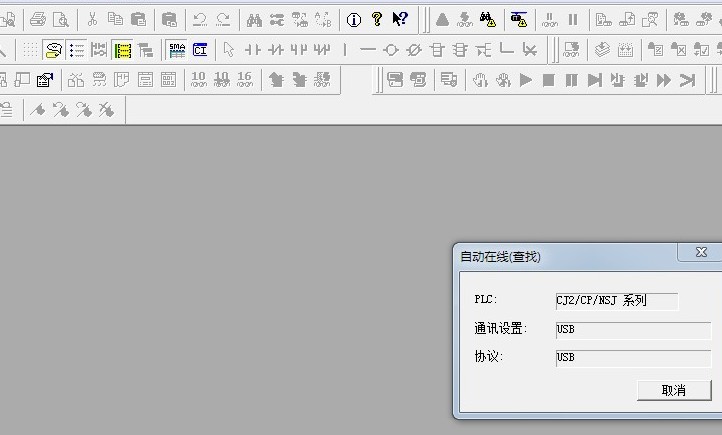Toggle the yellow-green I/O list view icon
Screen dimensions: 722x435
122,49
